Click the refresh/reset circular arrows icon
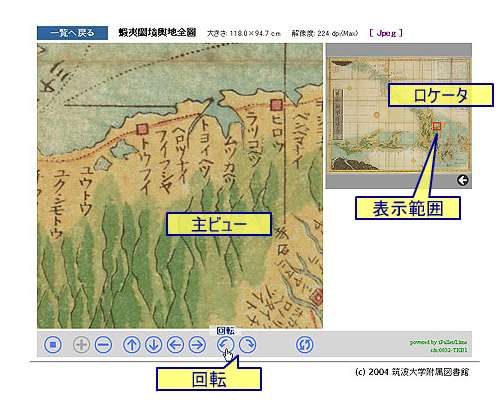 point(305,345)
